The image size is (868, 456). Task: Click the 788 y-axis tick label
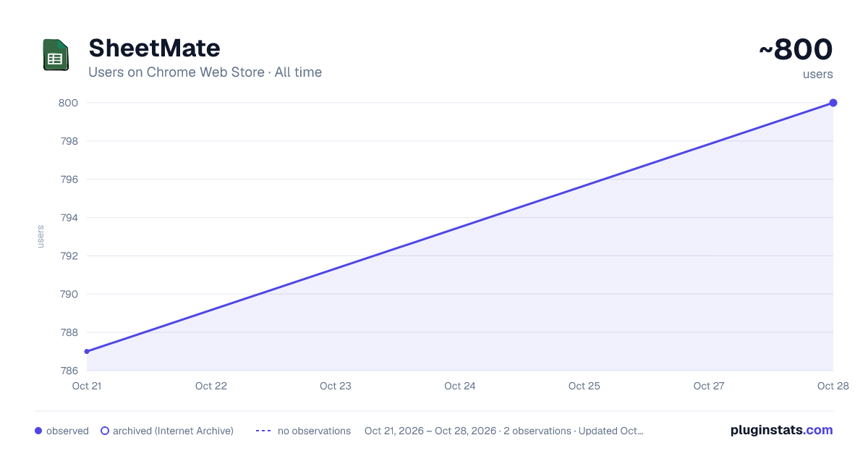point(68,333)
